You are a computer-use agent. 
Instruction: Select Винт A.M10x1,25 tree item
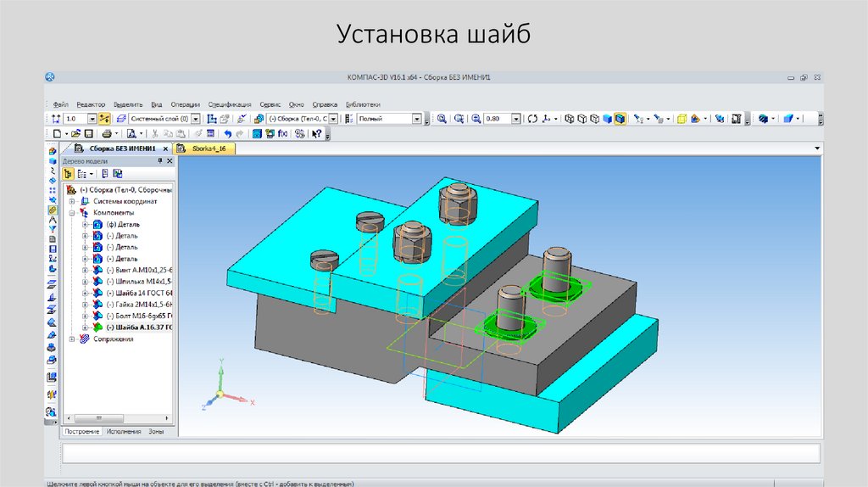138,270
